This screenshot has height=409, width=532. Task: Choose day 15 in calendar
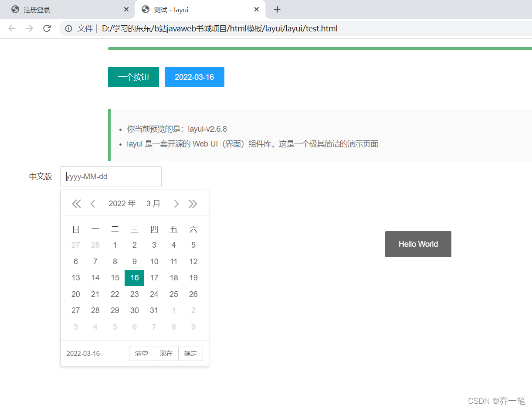point(115,278)
